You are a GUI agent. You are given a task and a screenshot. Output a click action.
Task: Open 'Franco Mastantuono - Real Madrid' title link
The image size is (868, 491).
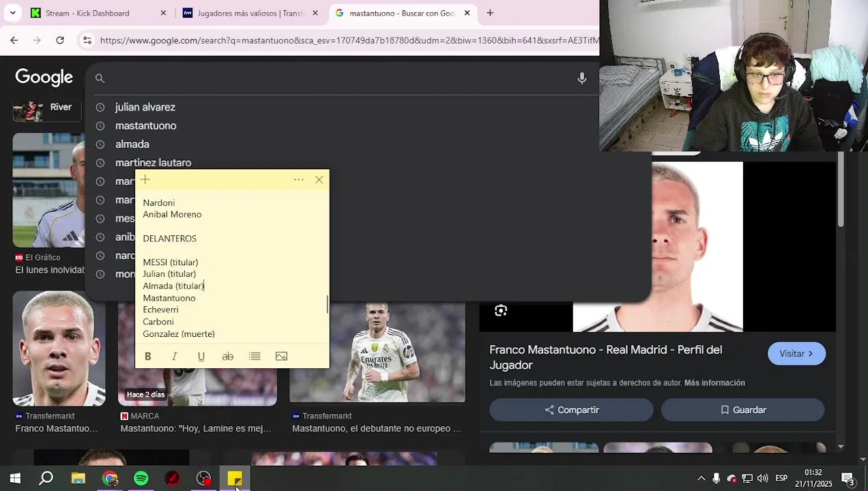point(605,357)
